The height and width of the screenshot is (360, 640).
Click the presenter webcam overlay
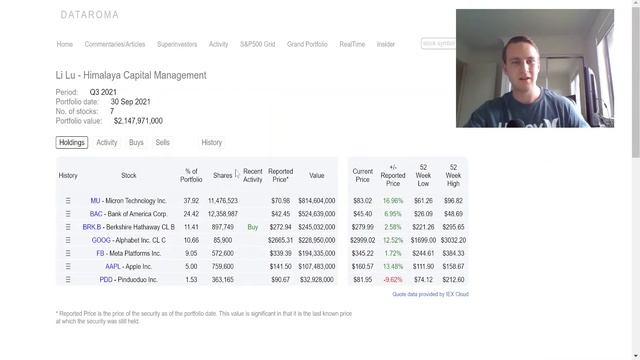point(535,68)
